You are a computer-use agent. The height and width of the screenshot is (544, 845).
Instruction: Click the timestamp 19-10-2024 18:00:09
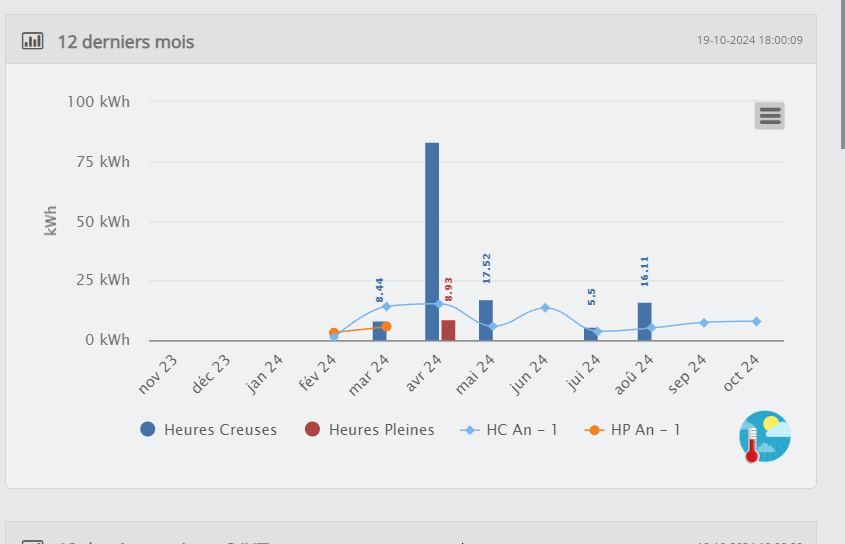coord(750,40)
